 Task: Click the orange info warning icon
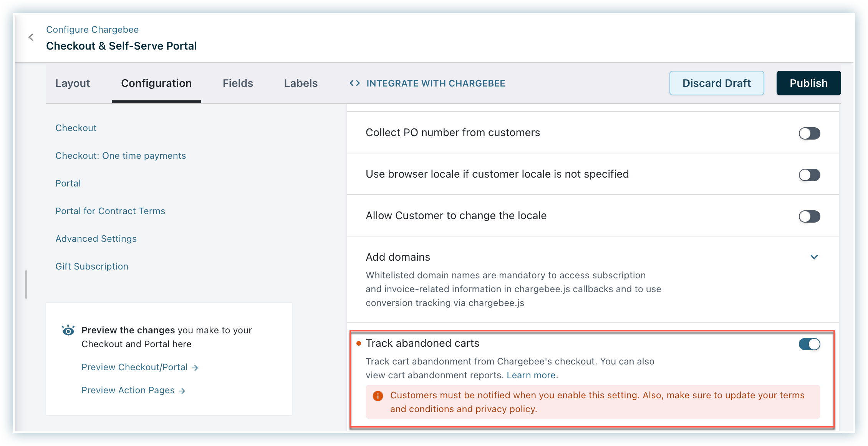(x=378, y=396)
